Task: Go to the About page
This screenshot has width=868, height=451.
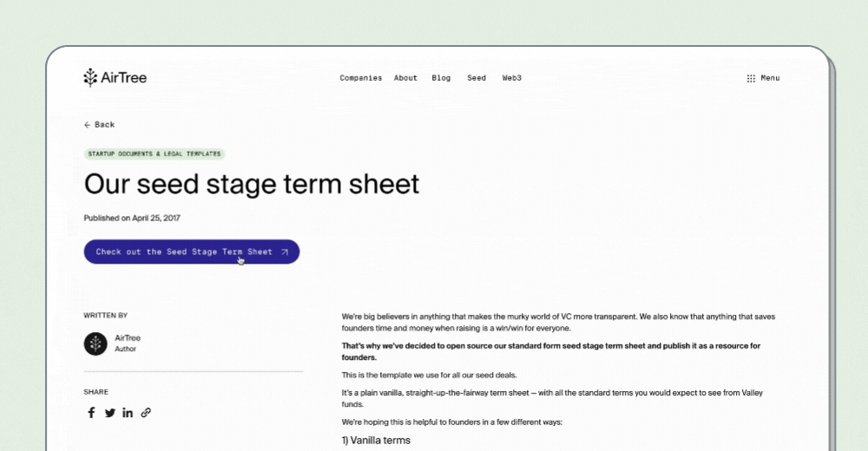Action: [405, 78]
